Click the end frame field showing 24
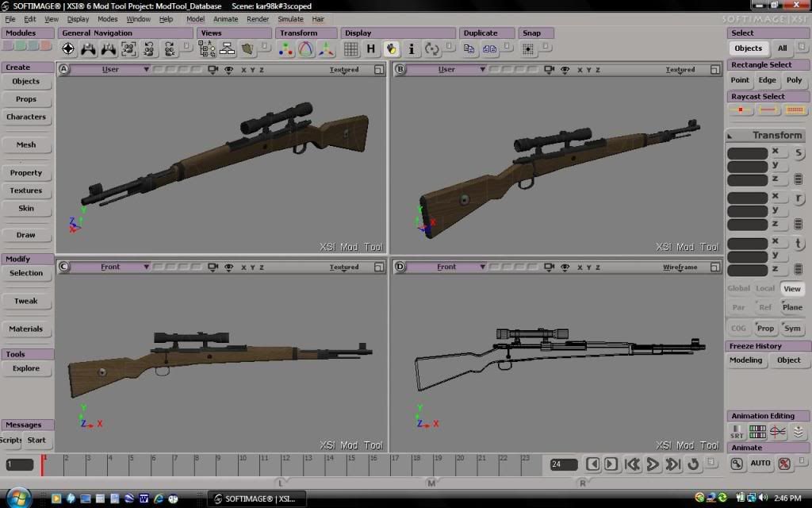Screen dimensions: 812x508 tap(564, 464)
